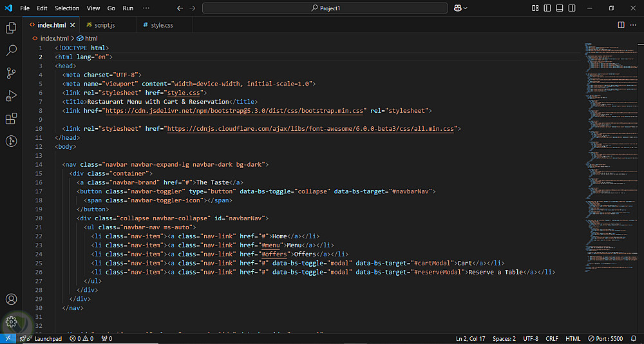Click the Port : 5500 status item
644x344 pixels.
click(x=605, y=338)
